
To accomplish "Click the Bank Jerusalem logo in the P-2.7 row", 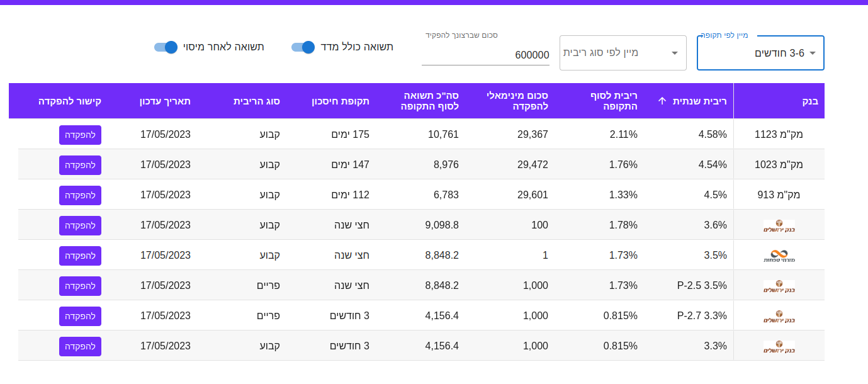I will (779, 317).
